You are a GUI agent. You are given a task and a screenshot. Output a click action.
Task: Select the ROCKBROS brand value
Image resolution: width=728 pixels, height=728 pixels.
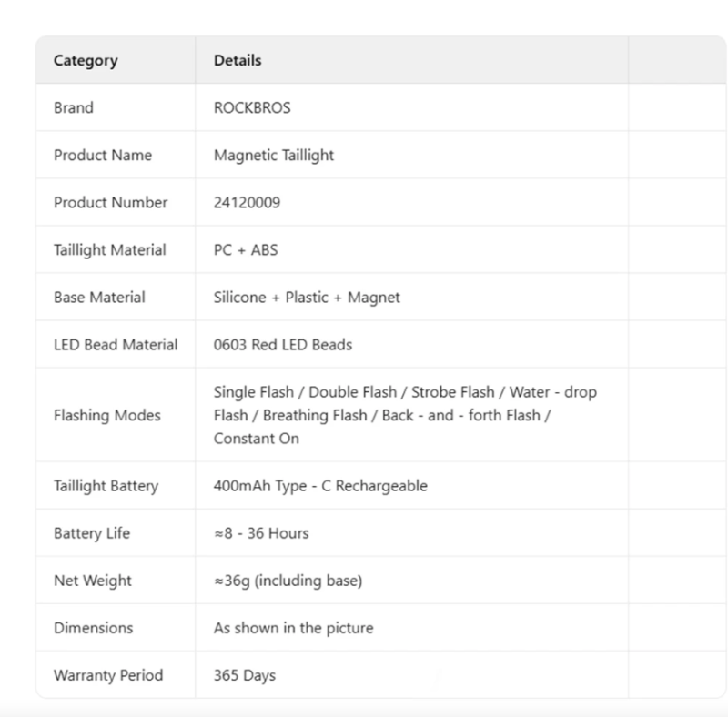(x=252, y=107)
